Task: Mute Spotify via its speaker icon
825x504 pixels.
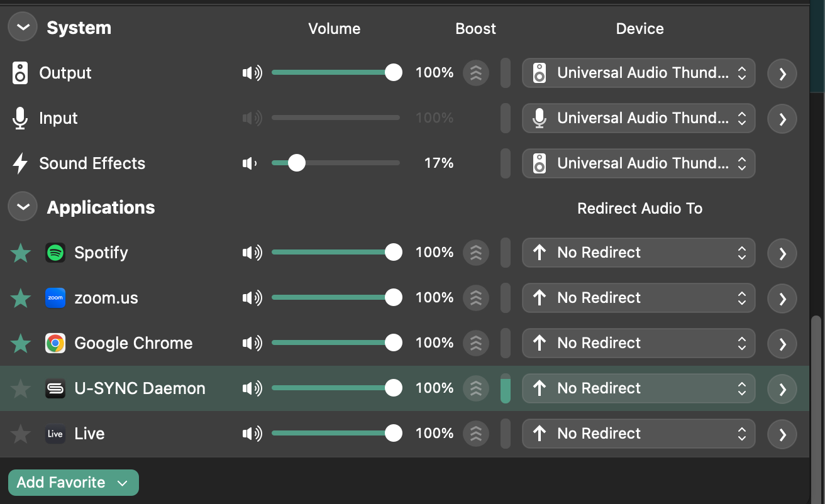Action: click(x=252, y=253)
